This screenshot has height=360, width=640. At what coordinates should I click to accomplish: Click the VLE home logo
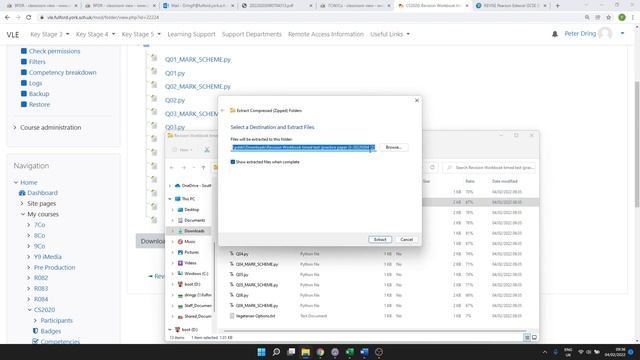click(x=13, y=35)
